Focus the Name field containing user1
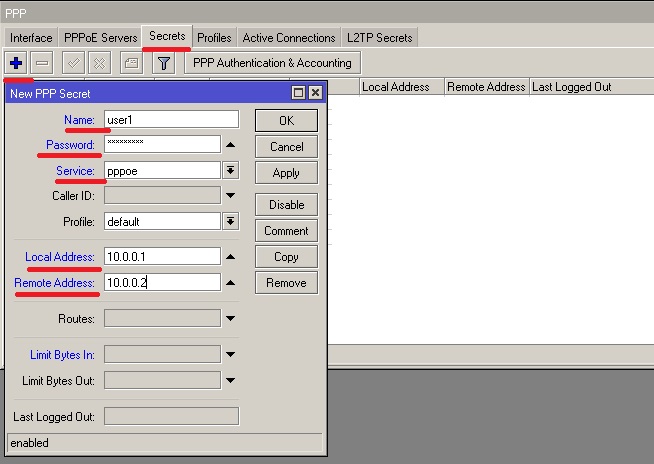 click(x=171, y=120)
